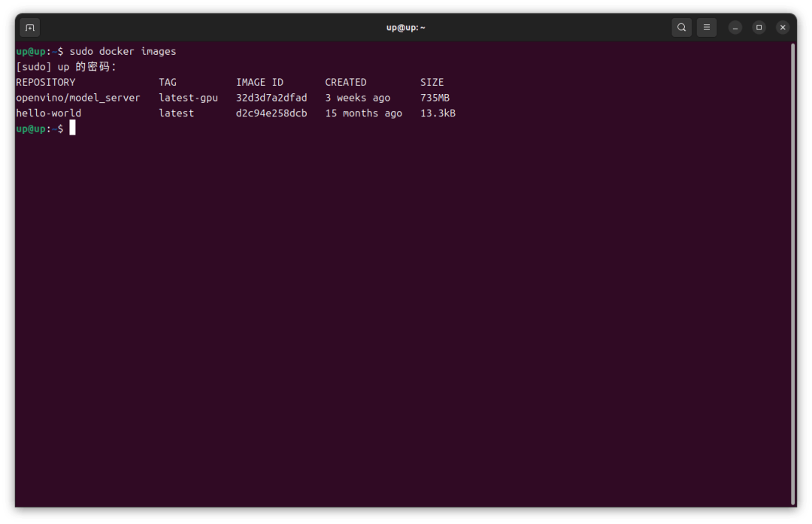Click the CREATED column header
This screenshot has width=812, height=524.
click(x=345, y=83)
